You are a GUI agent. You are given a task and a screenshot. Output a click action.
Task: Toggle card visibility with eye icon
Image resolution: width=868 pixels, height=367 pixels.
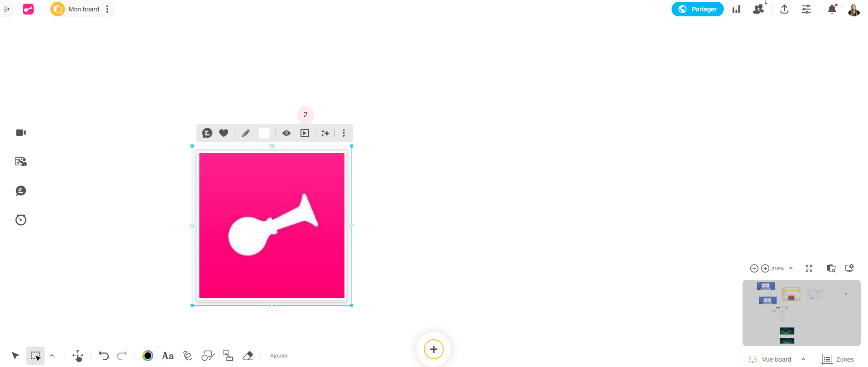(286, 133)
